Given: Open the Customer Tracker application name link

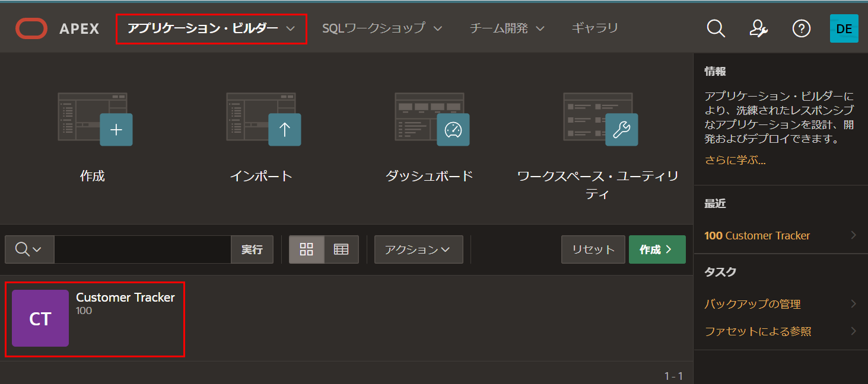Looking at the screenshot, I should [x=125, y=297].
